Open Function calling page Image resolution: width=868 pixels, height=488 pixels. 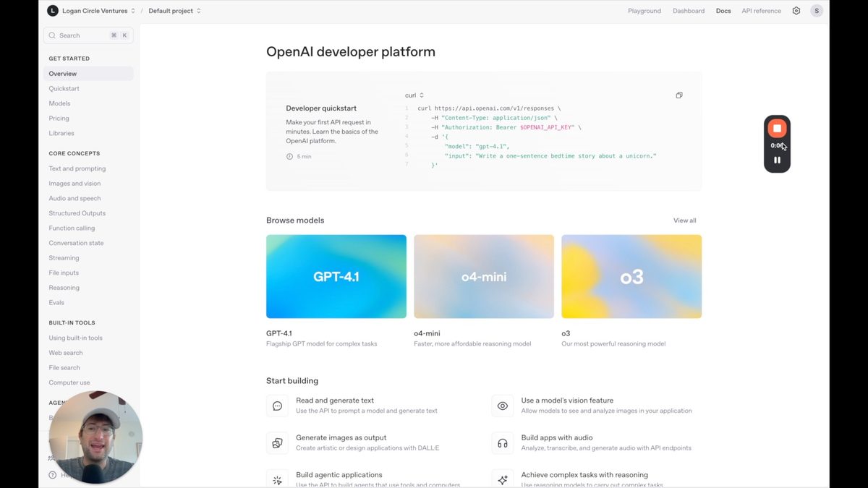[x=72, y=228]
